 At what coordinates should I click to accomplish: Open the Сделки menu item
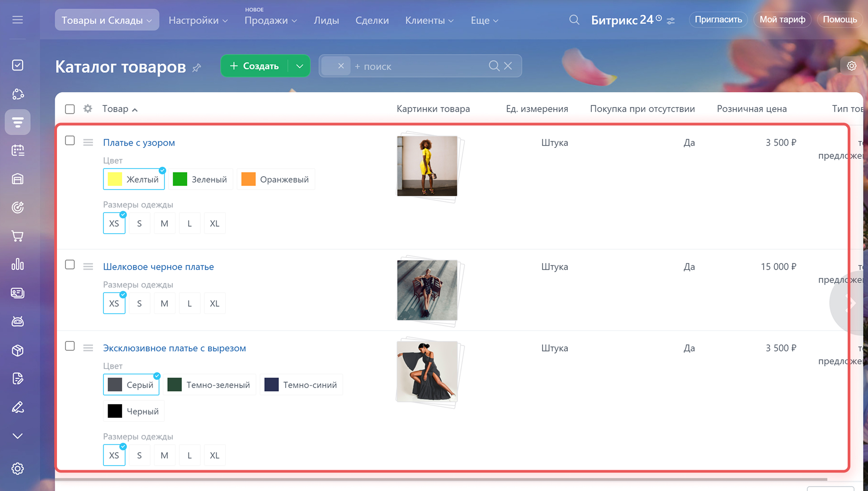tap(372, 20)
